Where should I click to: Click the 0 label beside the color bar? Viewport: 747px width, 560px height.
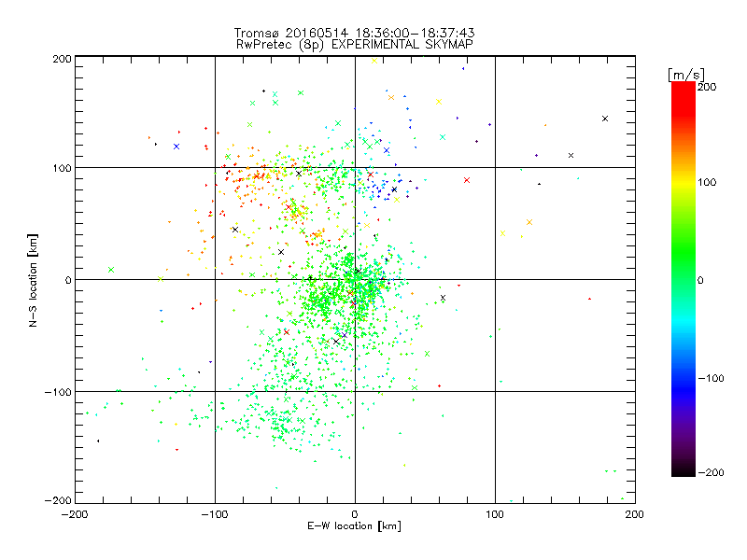click(700, 280)
